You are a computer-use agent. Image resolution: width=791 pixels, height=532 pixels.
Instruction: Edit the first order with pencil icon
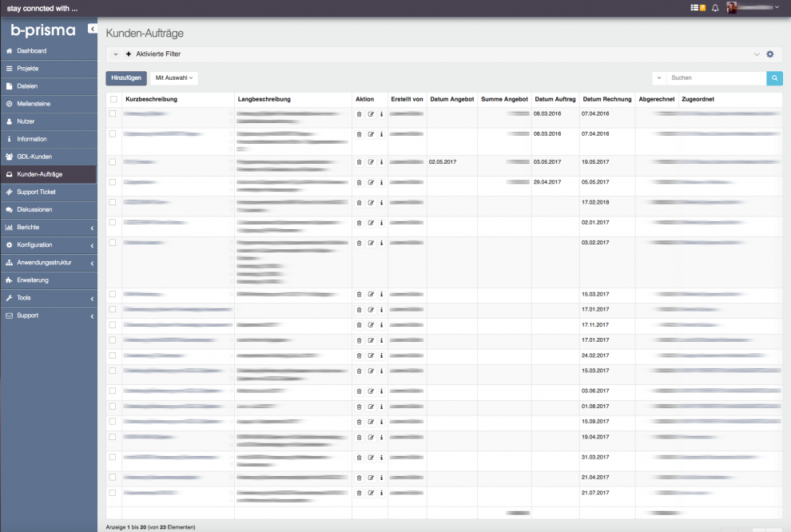click(371, 114)
